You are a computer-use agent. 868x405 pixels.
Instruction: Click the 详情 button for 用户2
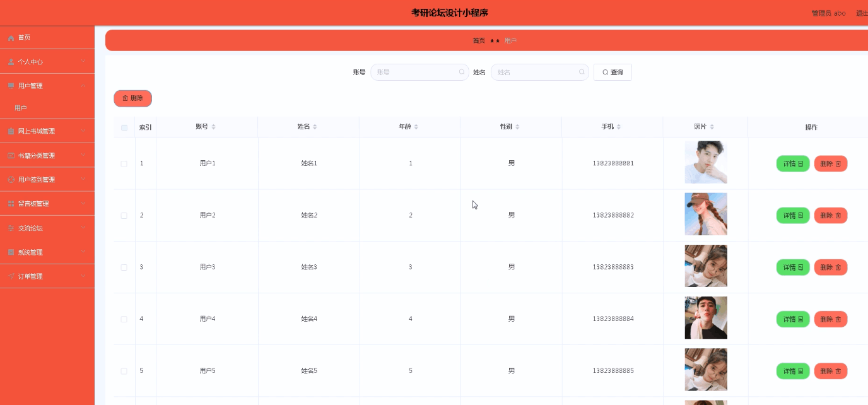[x=792, y=215]
